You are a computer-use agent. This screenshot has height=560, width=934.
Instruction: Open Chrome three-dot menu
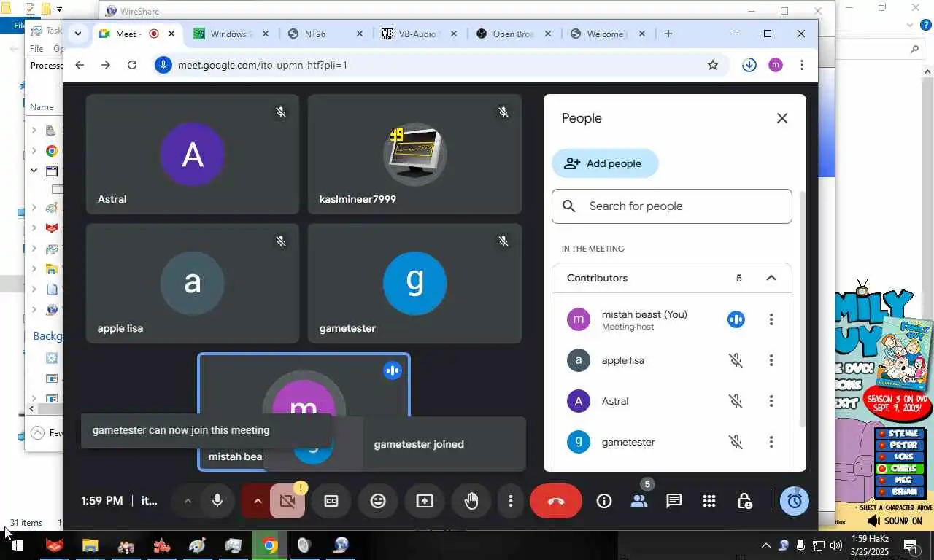coord(801,65)
